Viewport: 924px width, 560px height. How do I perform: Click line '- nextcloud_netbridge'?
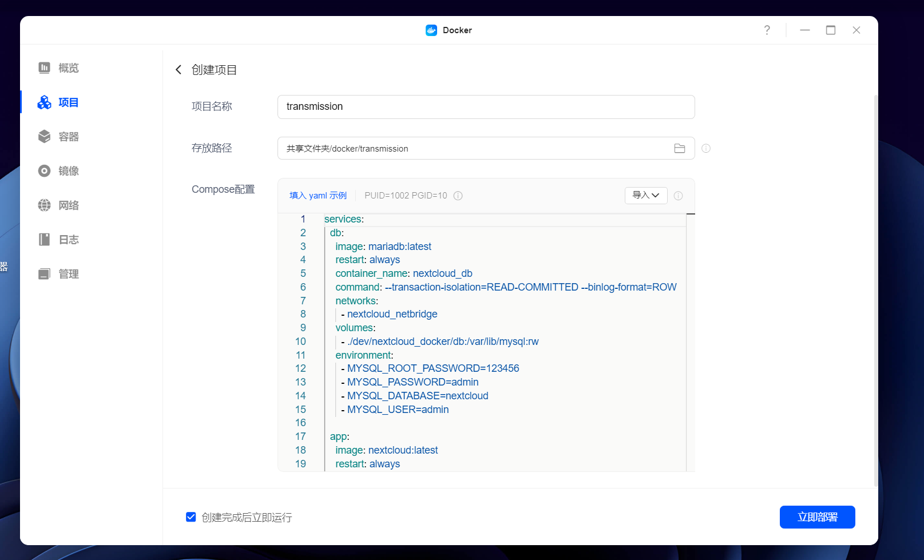[389, 314]
